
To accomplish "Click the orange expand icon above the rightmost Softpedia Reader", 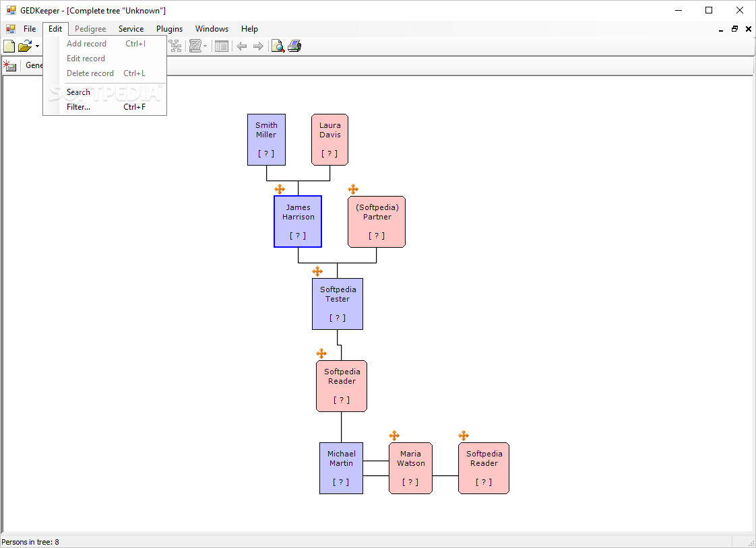I will tap(464, 436).
